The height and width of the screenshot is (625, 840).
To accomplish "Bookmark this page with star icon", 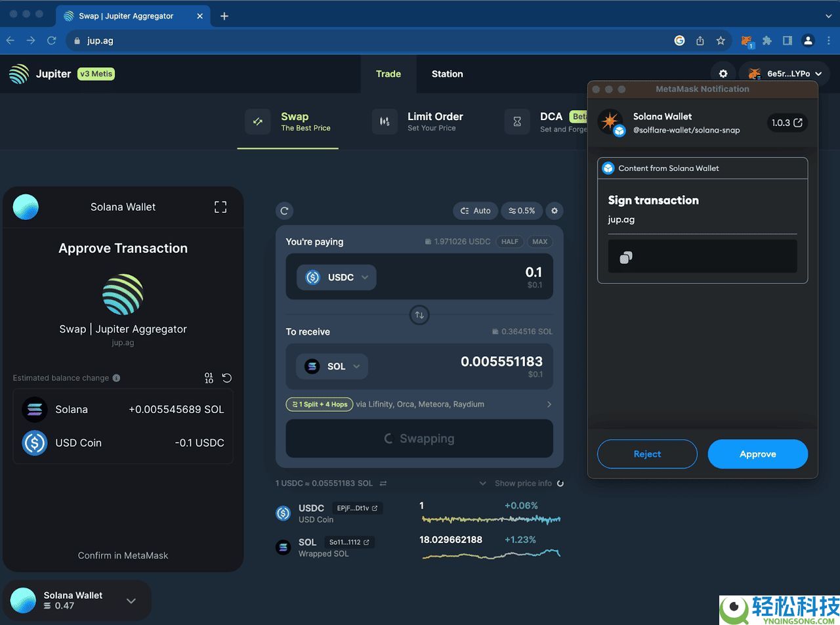I will click(721, 41).
